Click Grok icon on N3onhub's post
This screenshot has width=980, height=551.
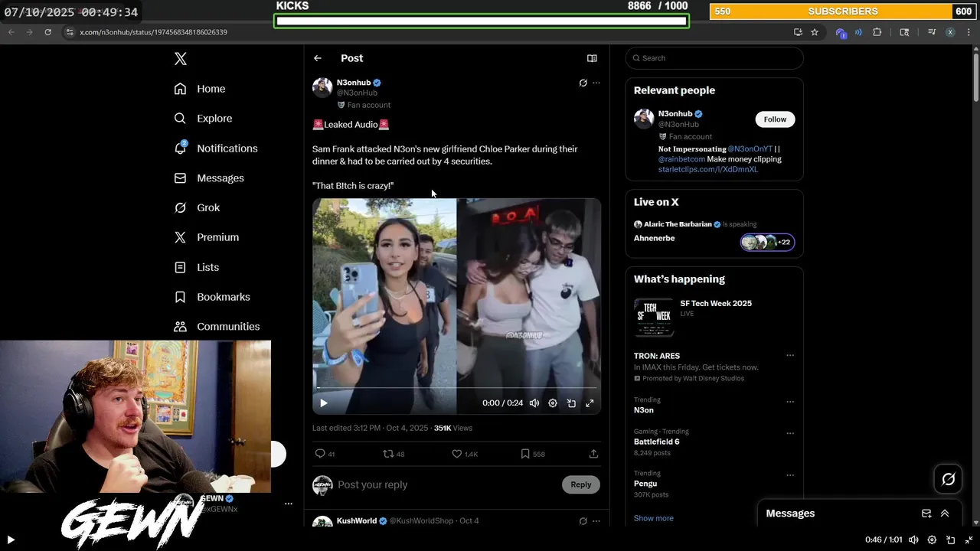pyautogui.click(x=583, y=83)
